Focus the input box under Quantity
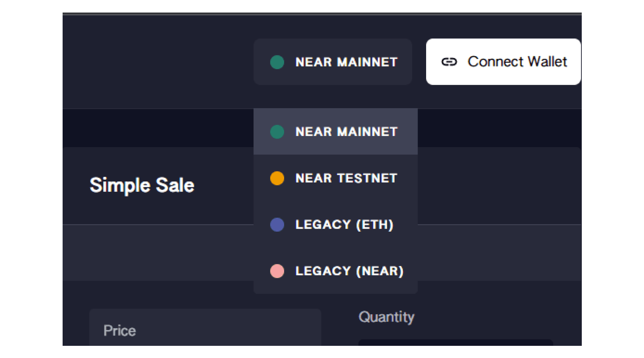Image resolution: width=644 pixels, height=358 pixels. tap(455, 343)
